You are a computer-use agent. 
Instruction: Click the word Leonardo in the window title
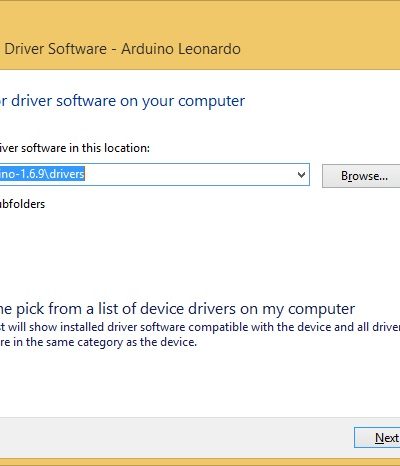point(209,49)
